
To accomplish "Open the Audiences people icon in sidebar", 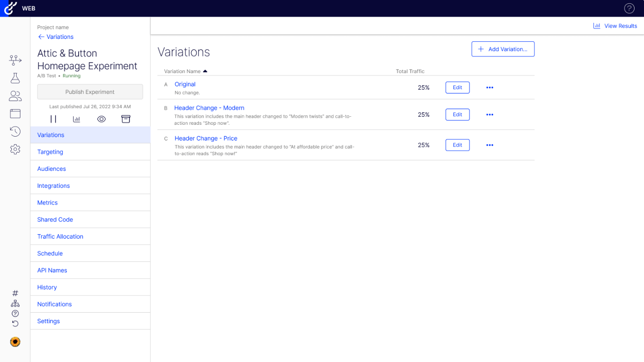I will 15,96.
